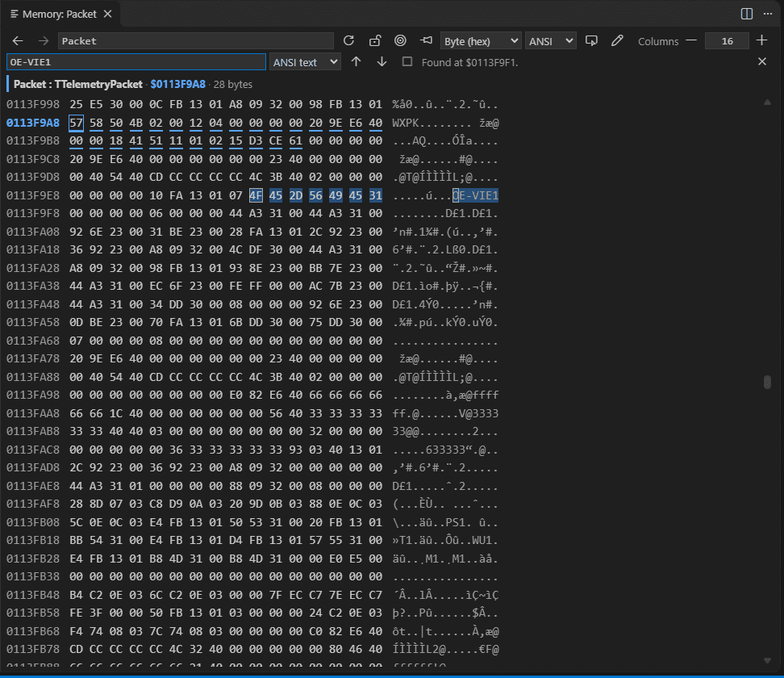
Task: Click the address label 0113FA68
Action: [33, 341]
